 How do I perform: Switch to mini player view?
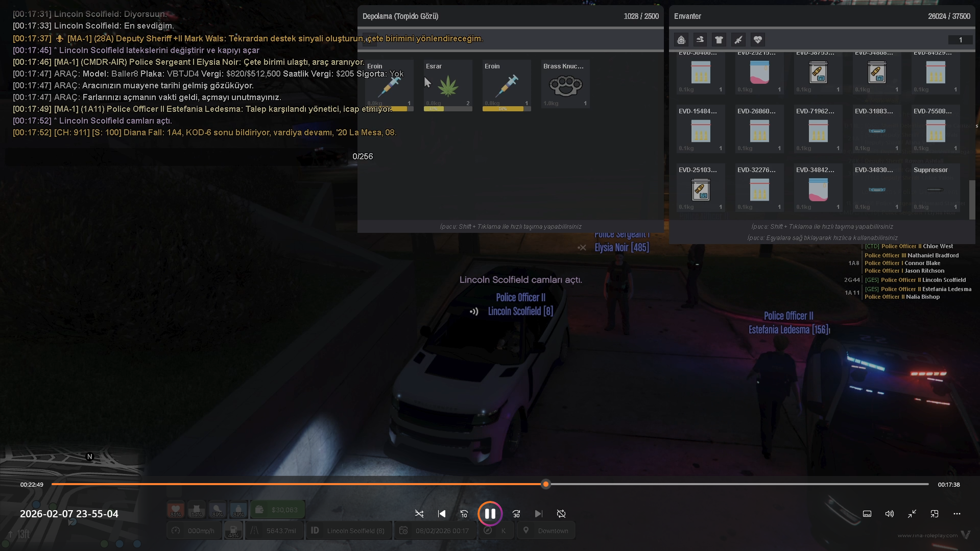click(935, 514)
